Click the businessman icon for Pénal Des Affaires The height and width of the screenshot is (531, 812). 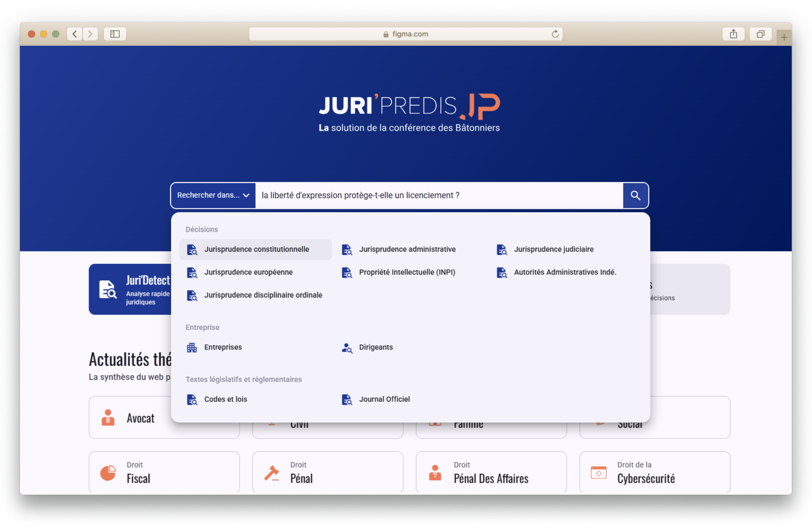pyautogui.click(x=435, y=472)
